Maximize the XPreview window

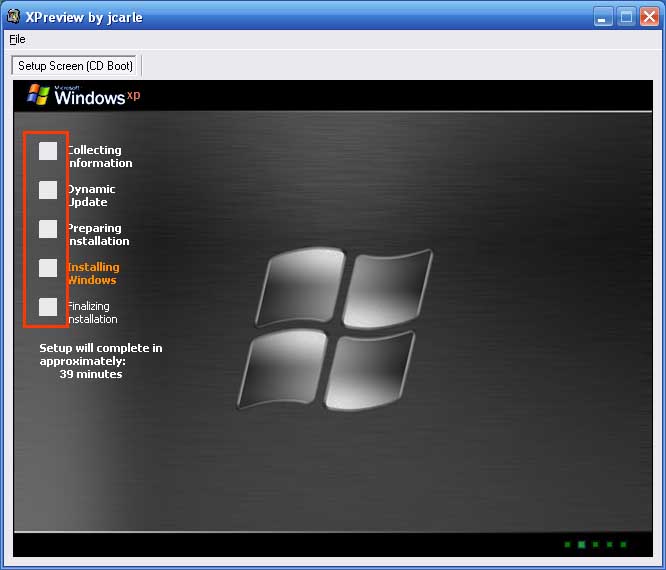[626, 17]
